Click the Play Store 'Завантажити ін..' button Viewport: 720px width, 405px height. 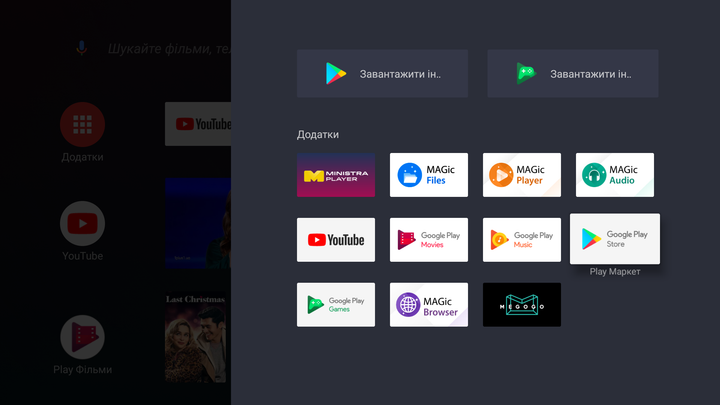click(x=382, y=73)
